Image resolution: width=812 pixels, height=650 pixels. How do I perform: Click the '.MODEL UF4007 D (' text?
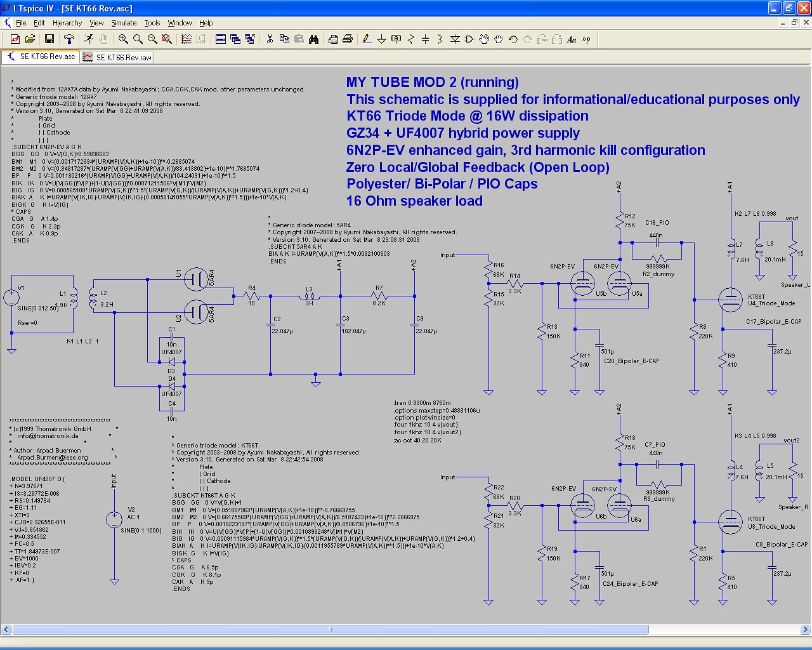[38, 479]
